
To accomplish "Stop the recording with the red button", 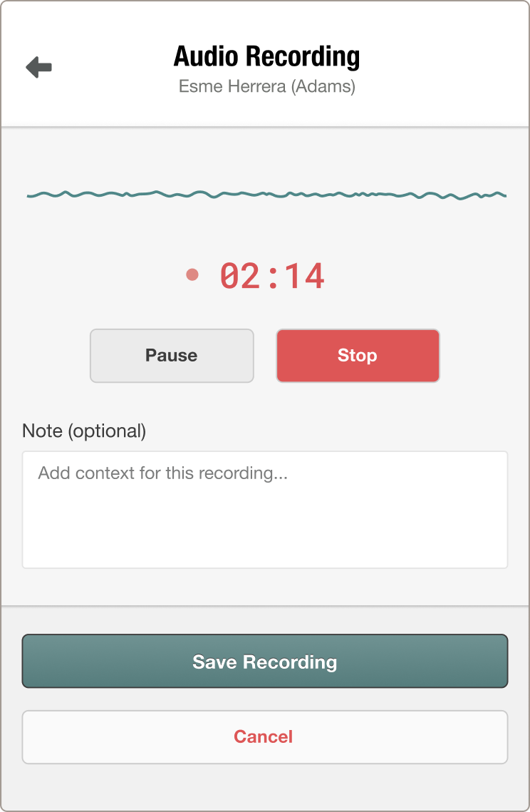I will pyautogui.click(x=358, y=356).
